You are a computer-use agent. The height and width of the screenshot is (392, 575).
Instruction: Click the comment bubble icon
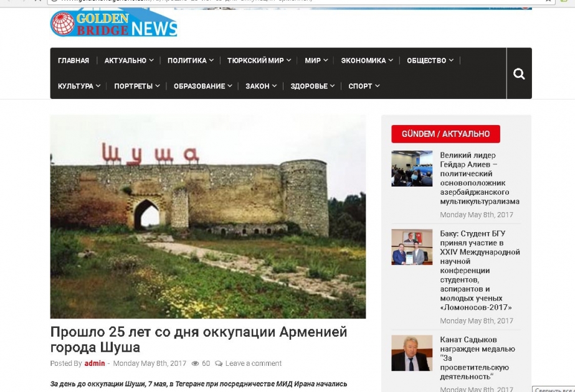pyautogui.click(x=219, y=363)
